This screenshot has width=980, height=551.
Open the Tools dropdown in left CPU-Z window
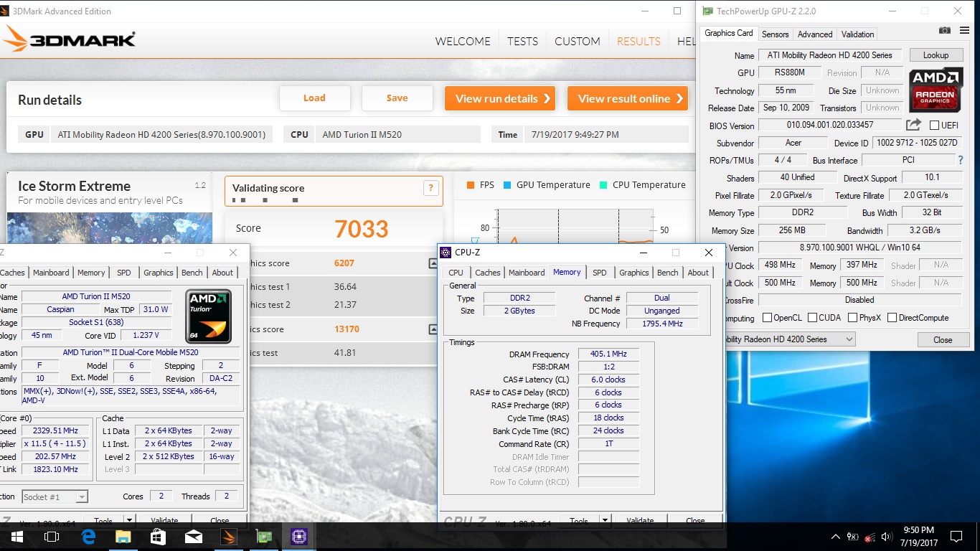[x=129, y=521]
